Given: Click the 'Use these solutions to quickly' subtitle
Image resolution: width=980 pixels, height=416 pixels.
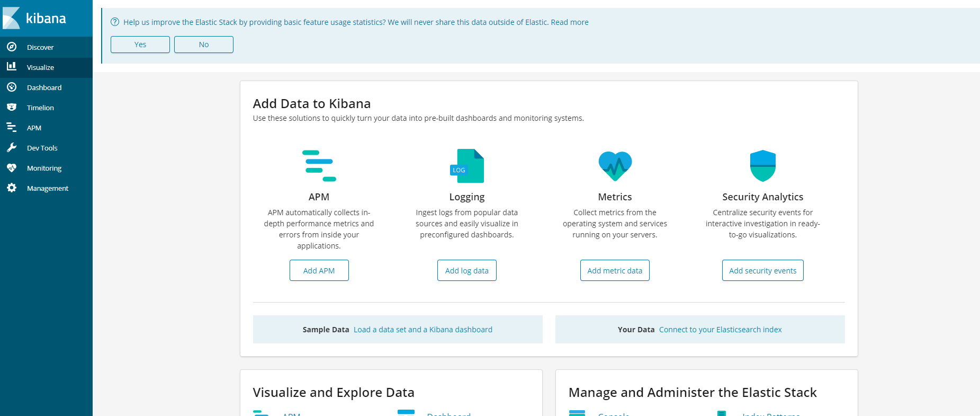Looking at the screenshot, I should [418, 118].
